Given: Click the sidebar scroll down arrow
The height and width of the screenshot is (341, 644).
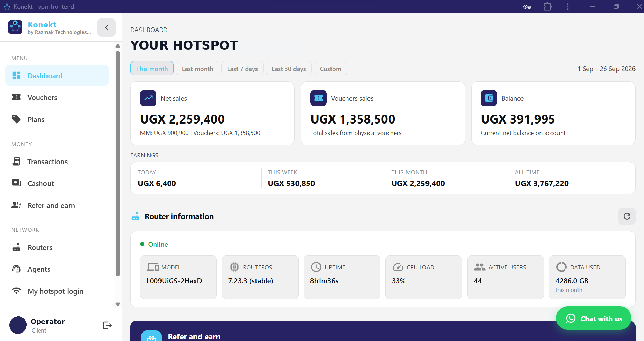Looking at the screenshot, I should pyautogui.click(x=118, y=304).
